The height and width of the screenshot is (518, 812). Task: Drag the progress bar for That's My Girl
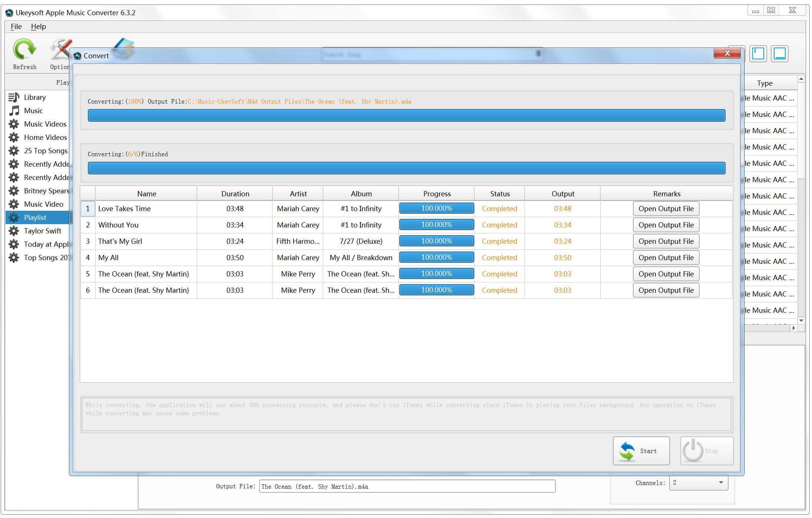pyautogui.click(x=436, y=240)
